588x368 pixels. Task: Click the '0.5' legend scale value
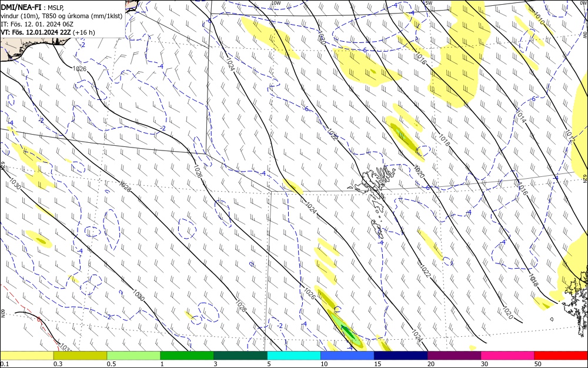tap(111, 364)
